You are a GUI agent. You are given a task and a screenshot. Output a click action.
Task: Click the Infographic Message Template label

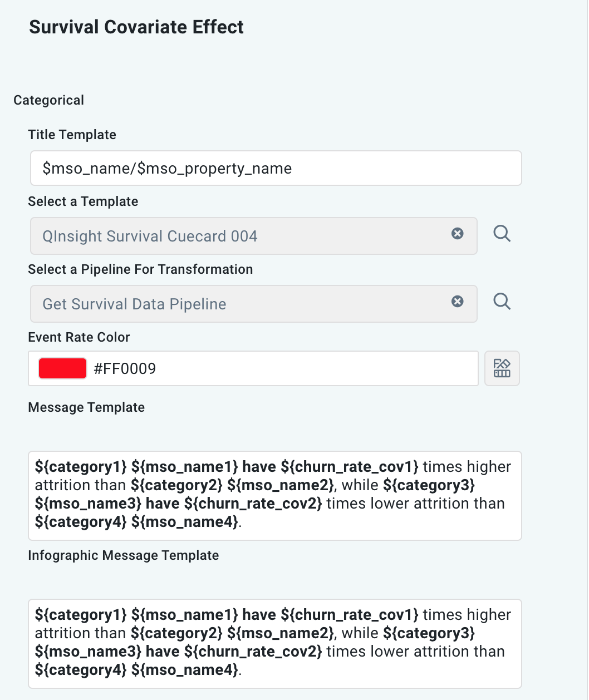coord(124,555)
